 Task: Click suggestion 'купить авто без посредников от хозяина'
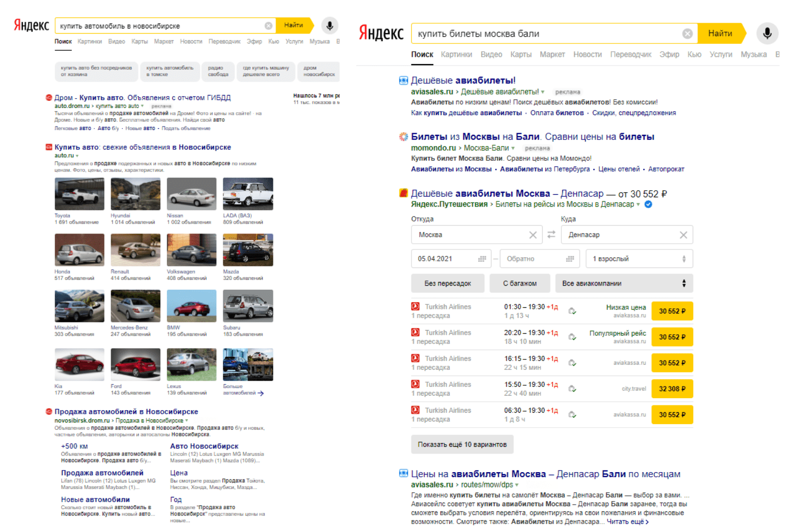(96, 71)
